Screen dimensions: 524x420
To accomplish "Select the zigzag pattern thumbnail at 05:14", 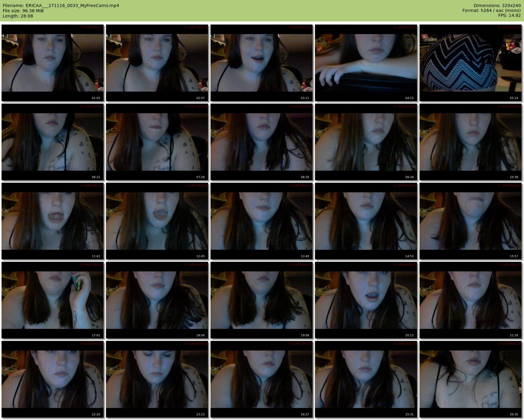I will (470, 63).
